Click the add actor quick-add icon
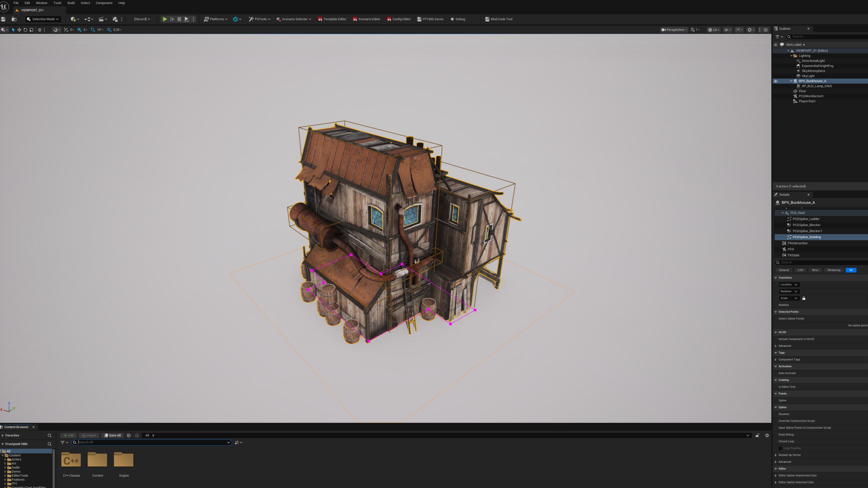This screenshot has width=868, height=488. coord(73,19)
